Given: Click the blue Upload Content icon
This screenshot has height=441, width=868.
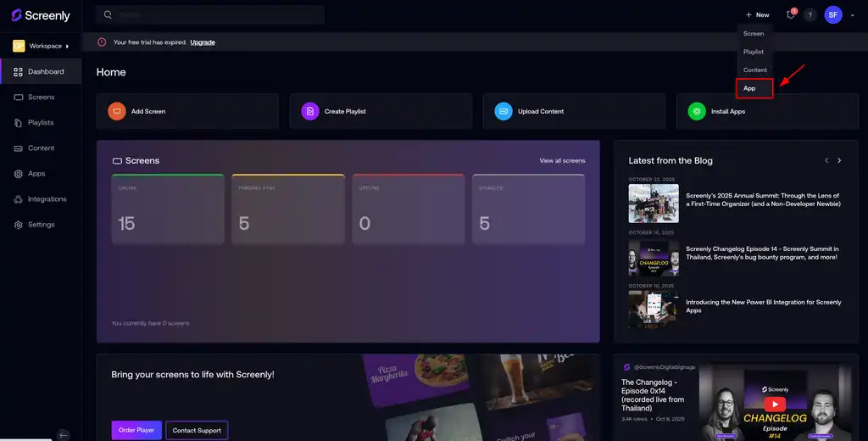Looking at the screenshot, I should [504, 111].
